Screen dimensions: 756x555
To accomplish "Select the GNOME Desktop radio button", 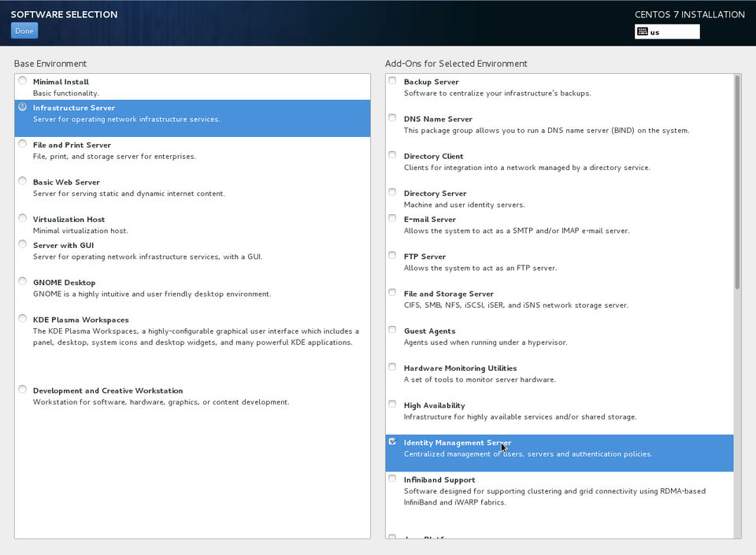I will click(22, 282).
